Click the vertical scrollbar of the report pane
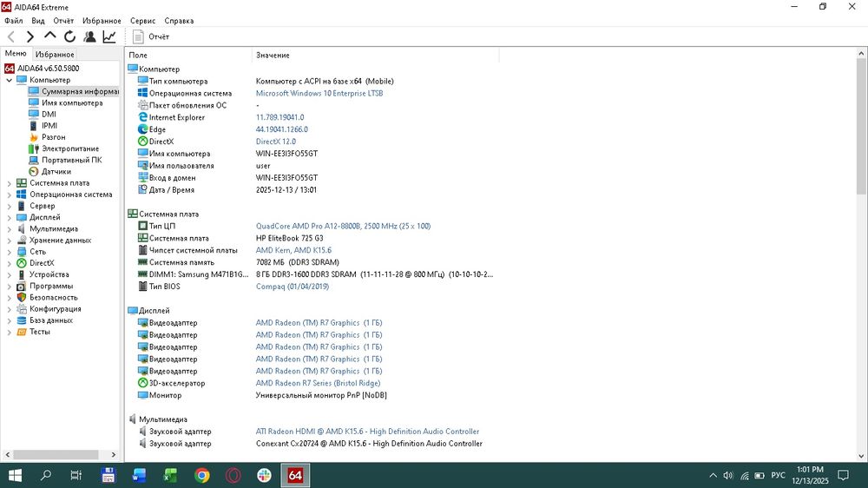 [861, 254]
